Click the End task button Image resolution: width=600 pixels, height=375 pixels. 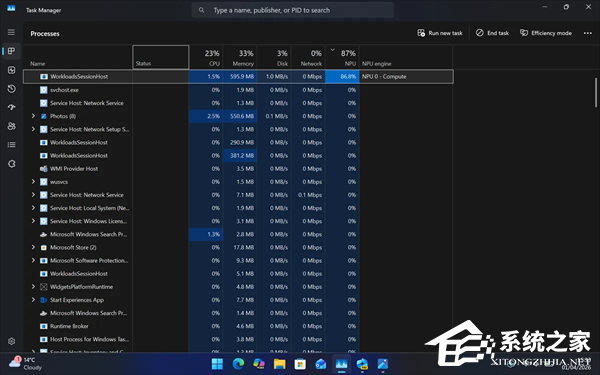(492, 33)
